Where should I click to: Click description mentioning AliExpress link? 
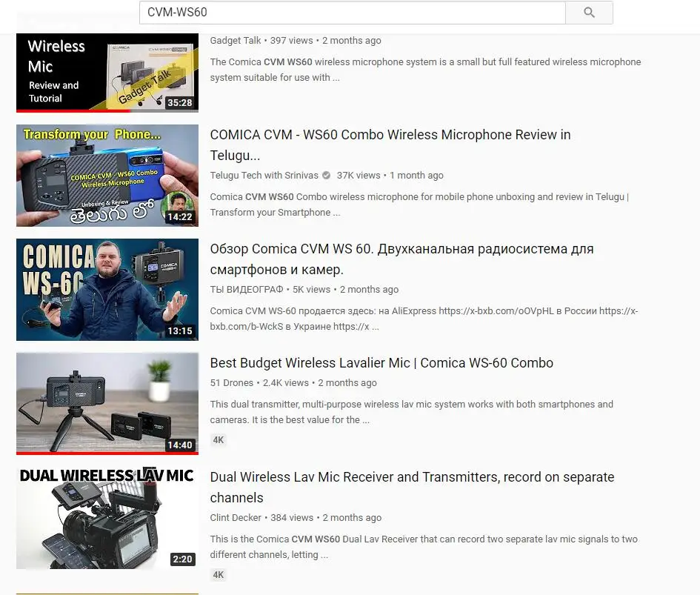(424, 319)
